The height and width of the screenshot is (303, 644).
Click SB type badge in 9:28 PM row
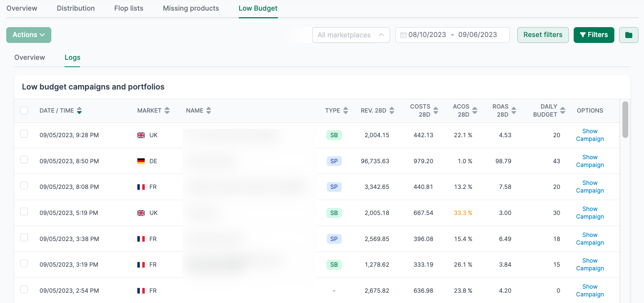click(x=334, y=135)
